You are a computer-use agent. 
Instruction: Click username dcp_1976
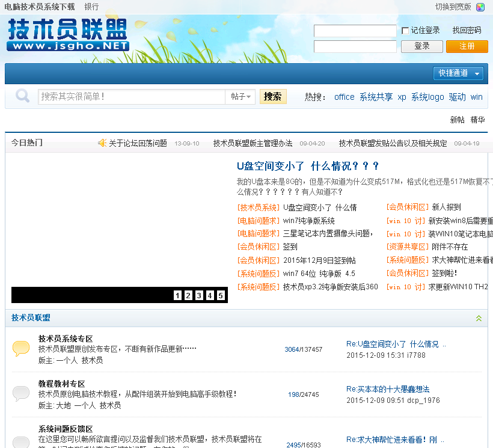(x=423, y=400)
